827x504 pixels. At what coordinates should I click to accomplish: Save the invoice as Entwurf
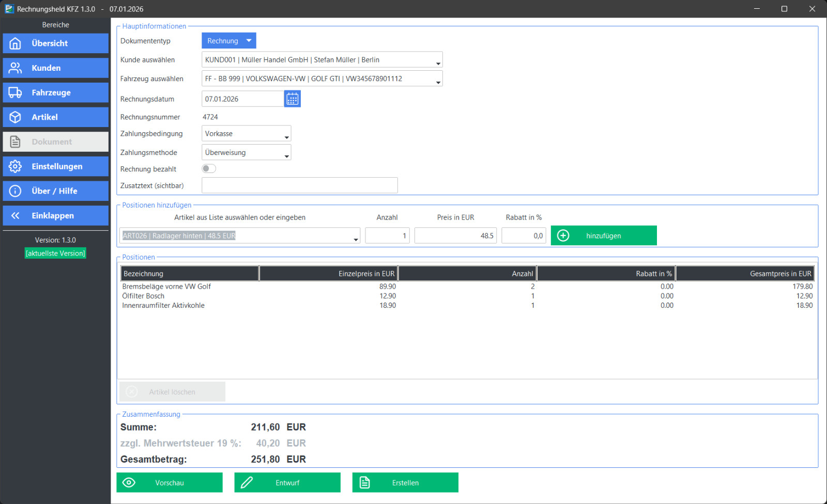pyautogui.click(x=287, y=482)
